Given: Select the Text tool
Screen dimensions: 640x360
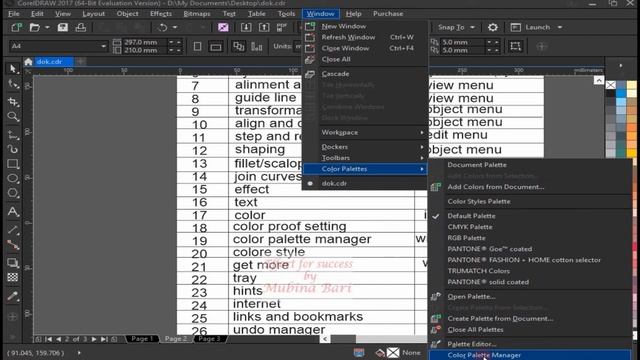Looking at the screenshot, I should point(13,211).
